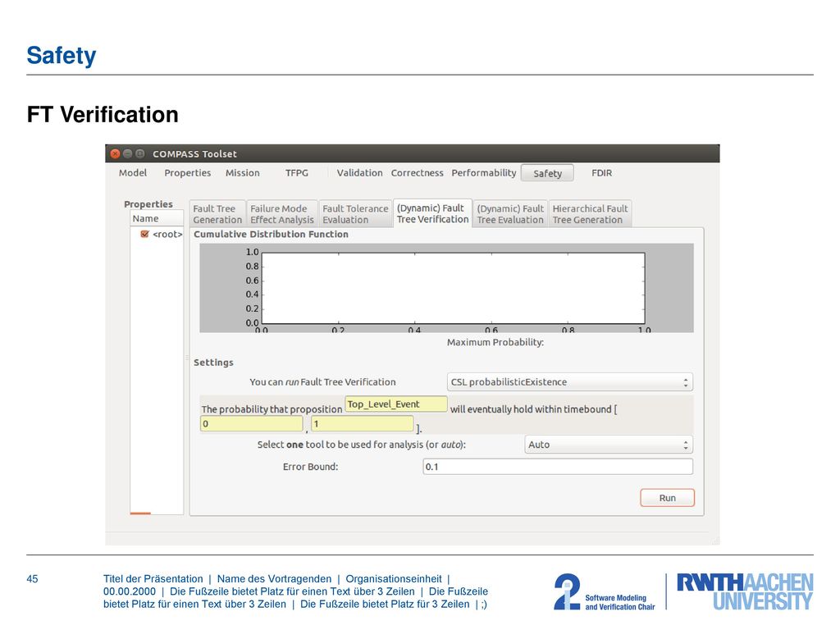
Task: Click the Name column header
Action: point(157,218)
